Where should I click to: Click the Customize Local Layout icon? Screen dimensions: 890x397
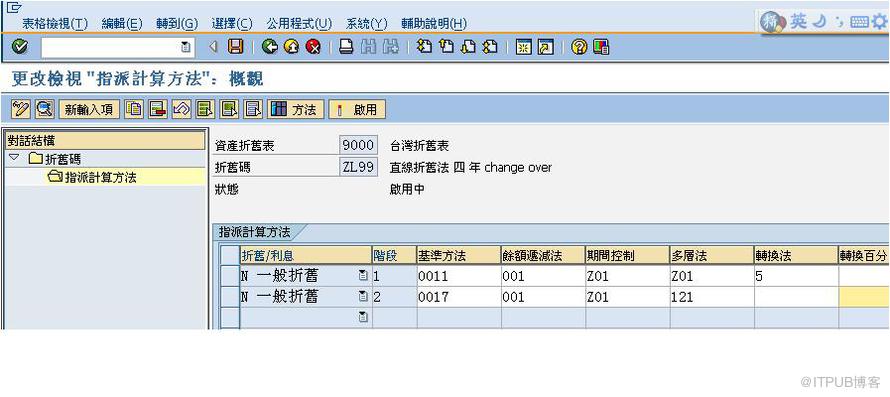point(601,47)
